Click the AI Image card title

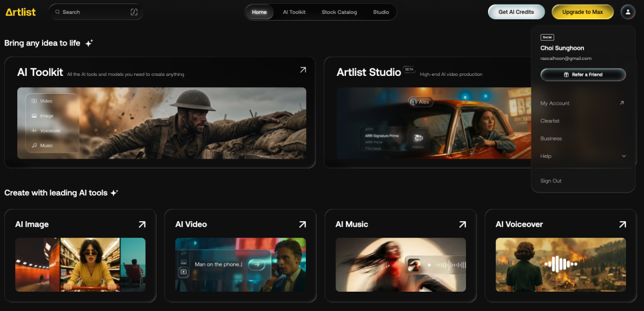coord(32,224)
